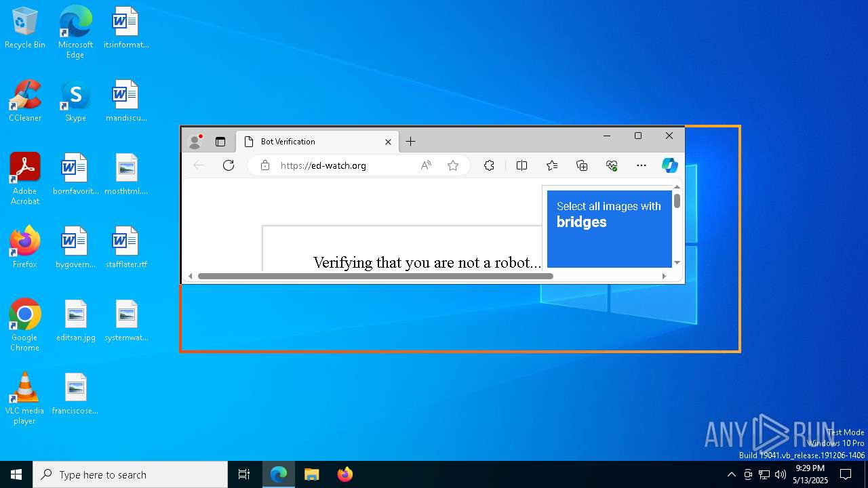Image resolution: width=868 pixels, height=488 pixels.
Task: Select the mosthtml image file
Action: pyautogui.click(x=126, y=174)
